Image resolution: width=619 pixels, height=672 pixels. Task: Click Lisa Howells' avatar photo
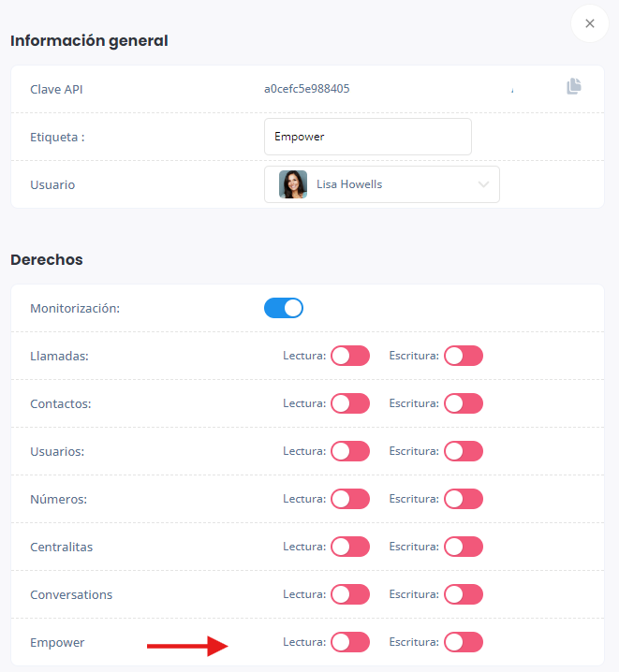[293, 184]
